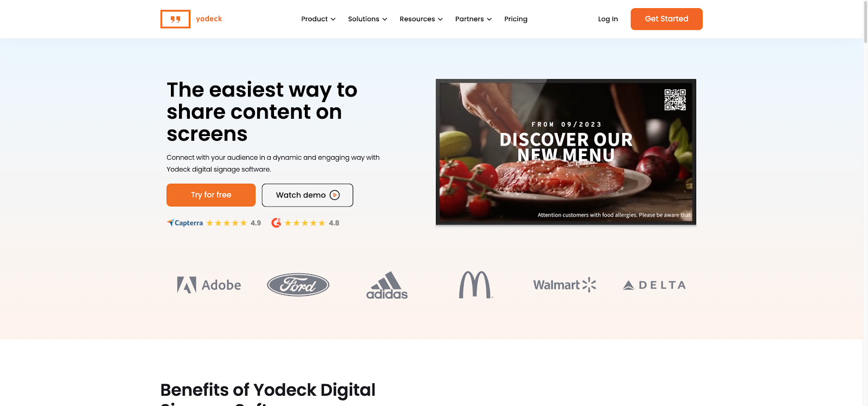Click the Walmart logo
Image resolution: width=868 pixels, height=406 pixels.
[565, 285]
